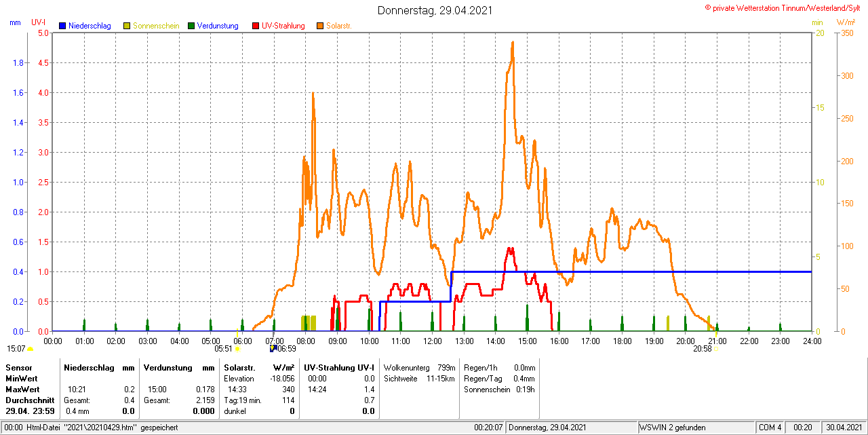Click the UV-Strahlung UV-I column header
Screen dimensions: 868x435
[x=339, y=367]
